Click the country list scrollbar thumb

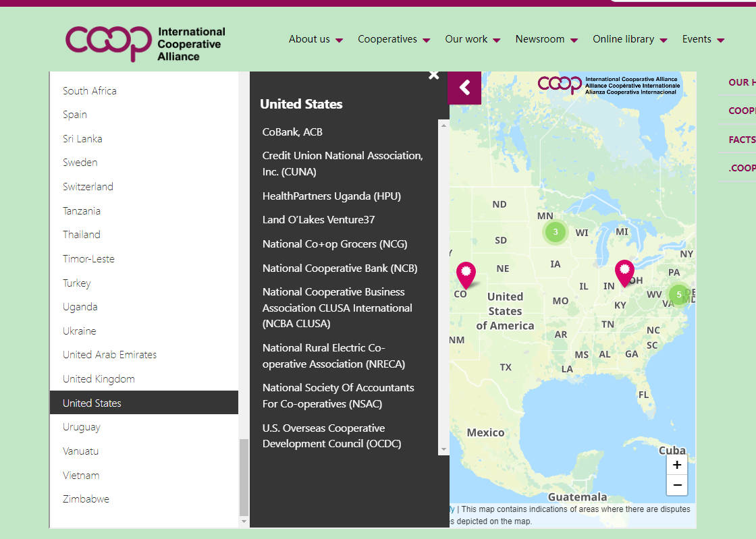[244, 476]
